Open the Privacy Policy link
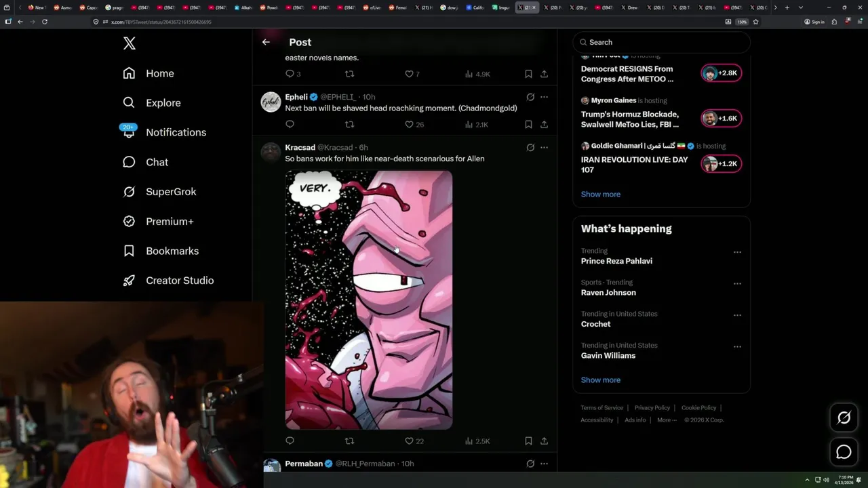This screenshot has width=868, height=488. tap(652, 407)
